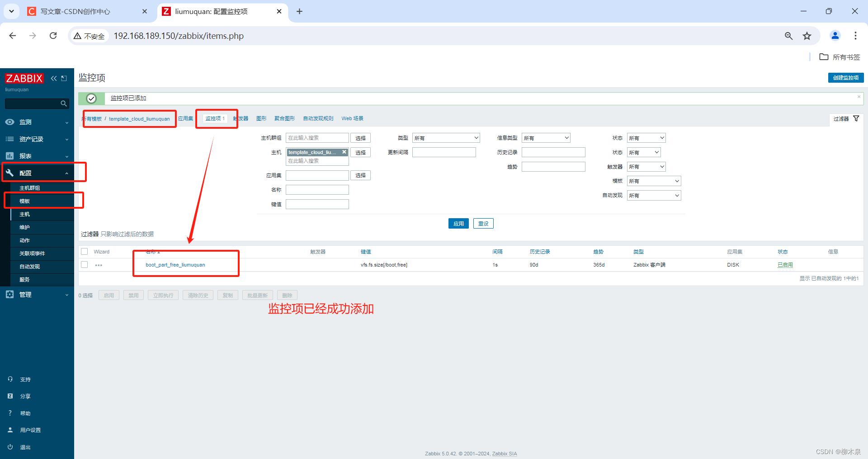The width and height of the screenshot is (868, 459).
Task: Open the 信息类型 dropdown
Action: point(546,138)
